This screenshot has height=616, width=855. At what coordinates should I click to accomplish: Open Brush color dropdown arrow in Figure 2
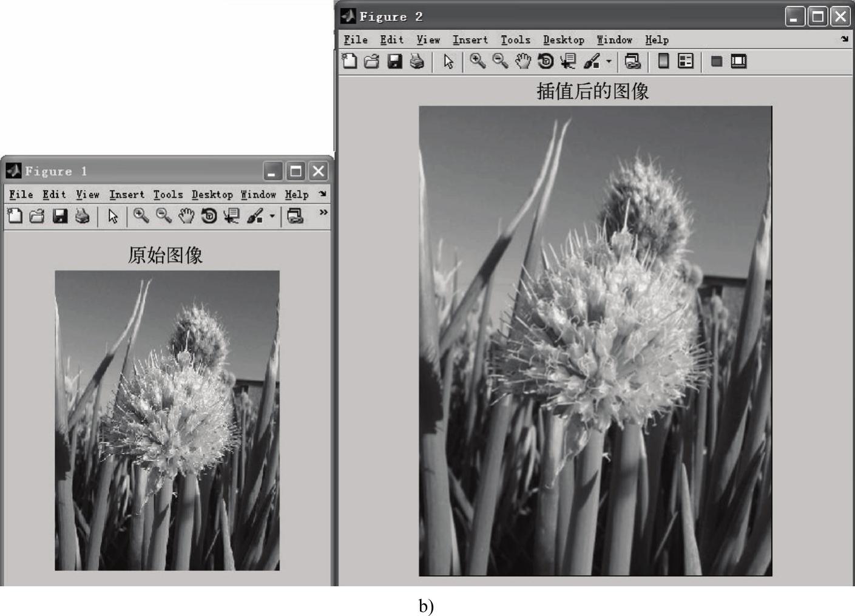point(609,61)
